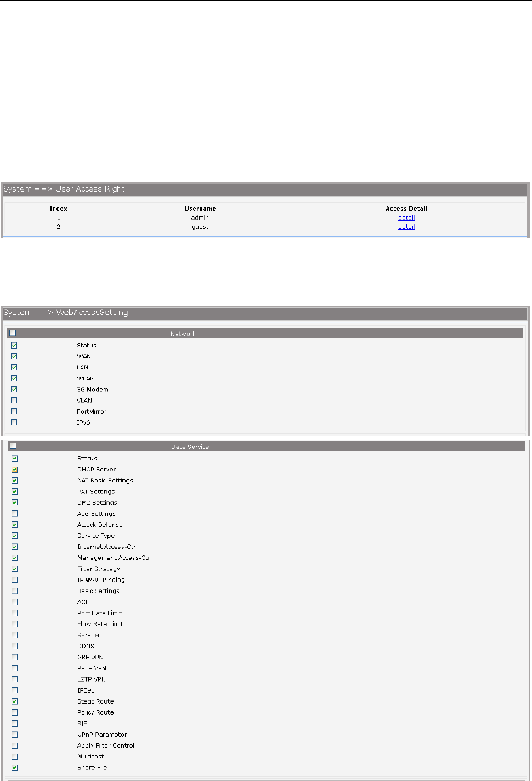Uncheck the Service Type checkbox

[x=15, y=536]
